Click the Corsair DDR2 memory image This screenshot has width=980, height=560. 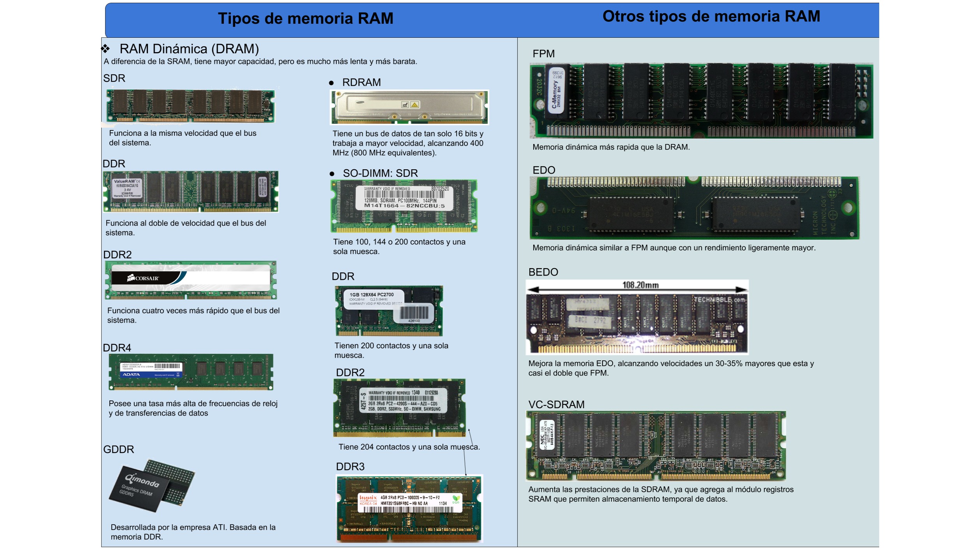click(191, 280)
